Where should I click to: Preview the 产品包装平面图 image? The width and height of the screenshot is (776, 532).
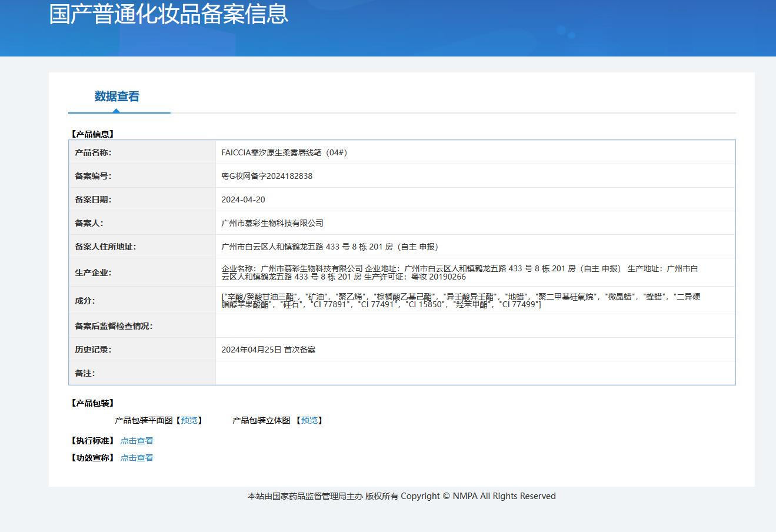pos(189,420)
